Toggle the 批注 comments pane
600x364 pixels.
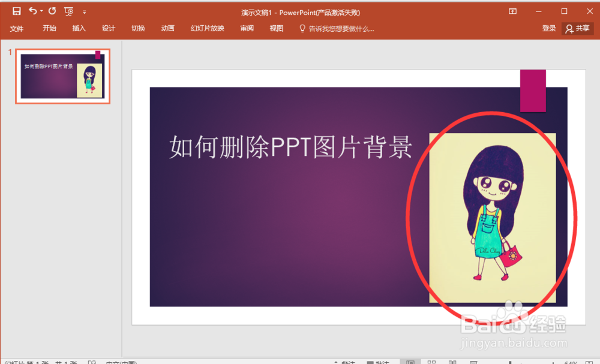pos(379,362)
